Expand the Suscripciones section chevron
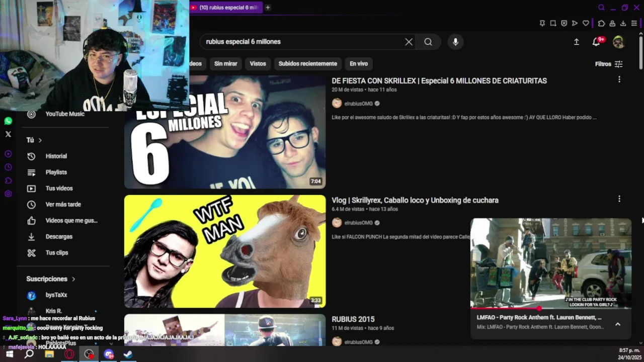This screenshot has width=644, height=362. tap(73, 279)
